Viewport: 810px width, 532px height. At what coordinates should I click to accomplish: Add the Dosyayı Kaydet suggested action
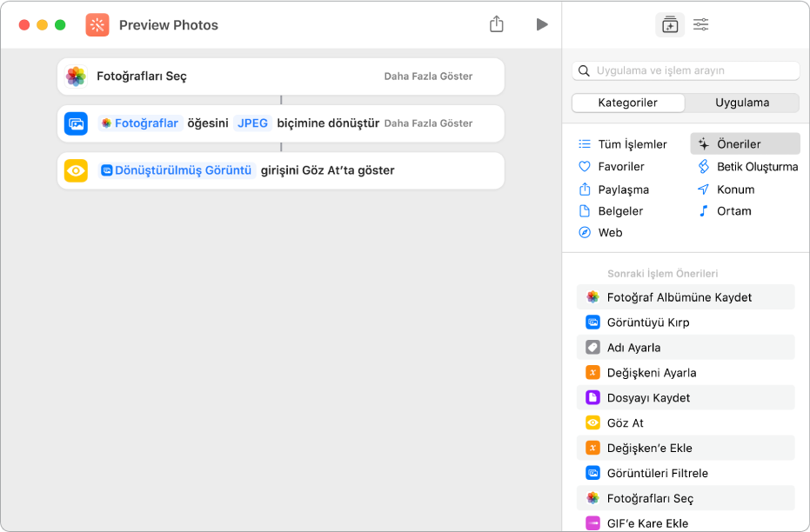(x=647, y=398)
